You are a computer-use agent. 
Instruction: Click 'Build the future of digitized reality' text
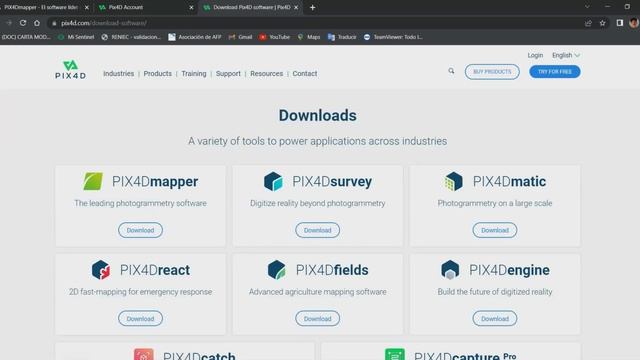pos(495,292)
